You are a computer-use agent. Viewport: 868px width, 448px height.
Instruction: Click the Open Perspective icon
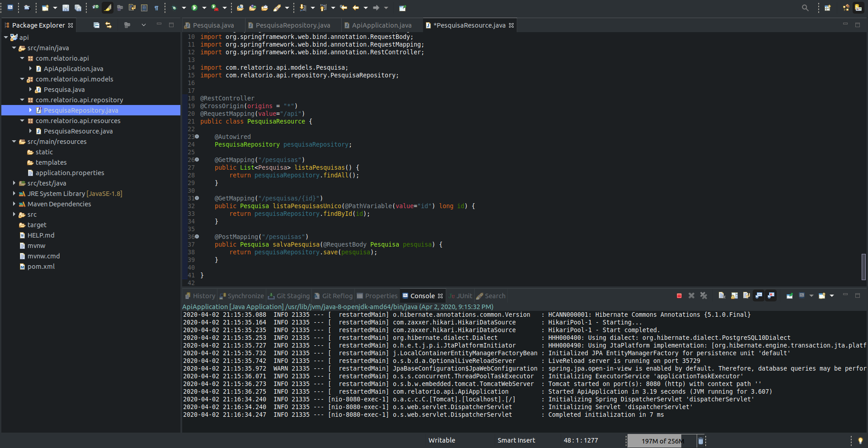tap(828, 8)
